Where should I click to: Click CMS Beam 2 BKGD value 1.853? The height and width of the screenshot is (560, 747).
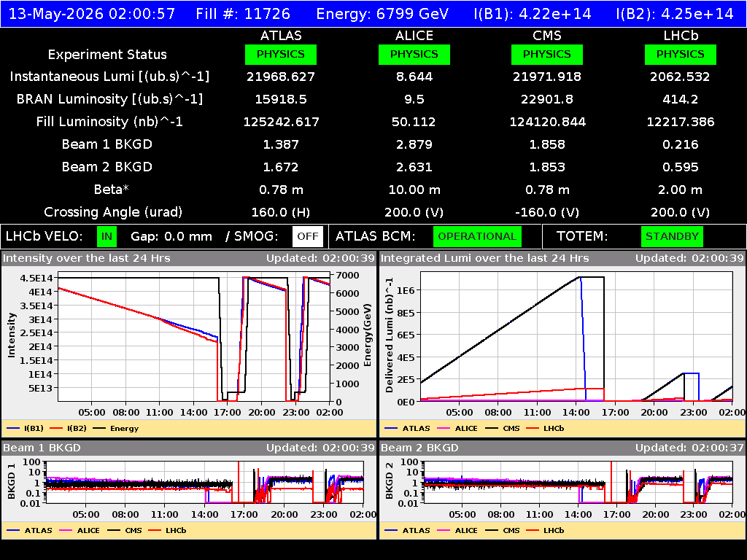(547, 167)
